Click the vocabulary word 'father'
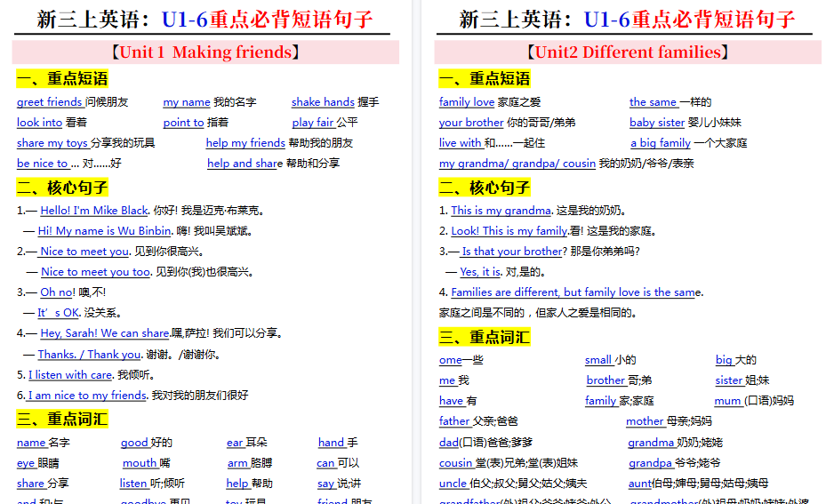Image resolution: width=826 pixels, height=504 pixels. coord(454,420)
